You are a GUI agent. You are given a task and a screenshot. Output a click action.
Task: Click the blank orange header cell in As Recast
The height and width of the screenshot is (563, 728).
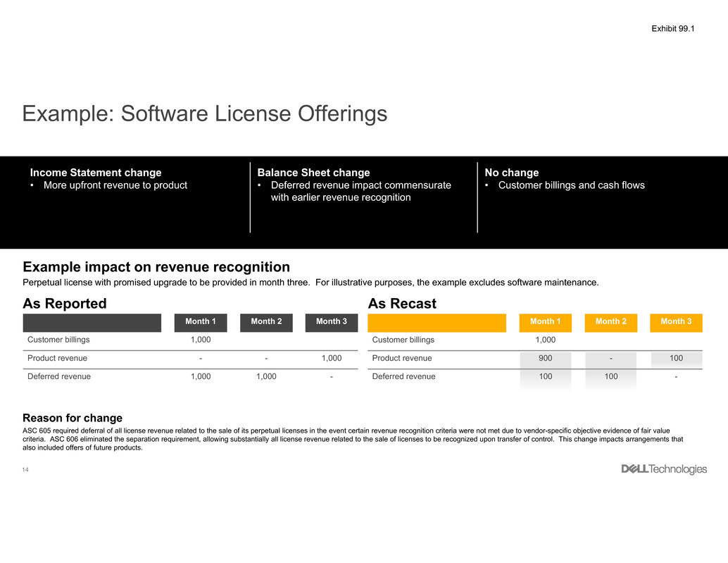(x=437, y=322)
